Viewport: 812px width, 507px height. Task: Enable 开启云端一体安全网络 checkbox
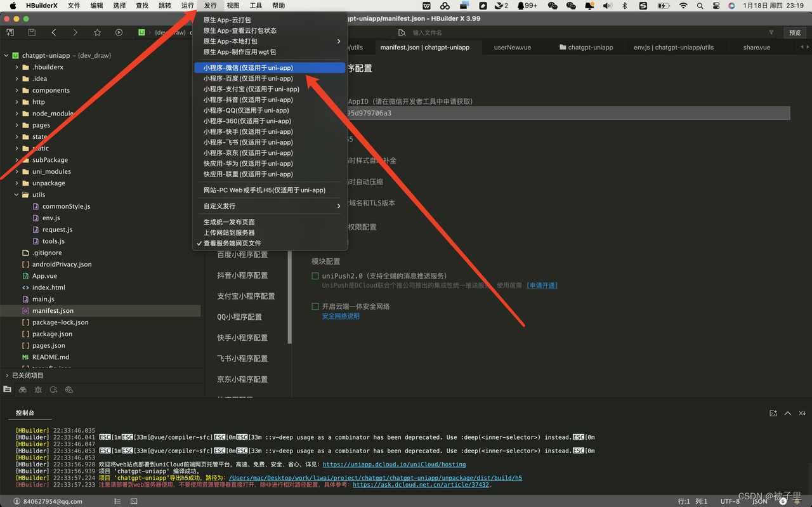click(x=315, y=306)
